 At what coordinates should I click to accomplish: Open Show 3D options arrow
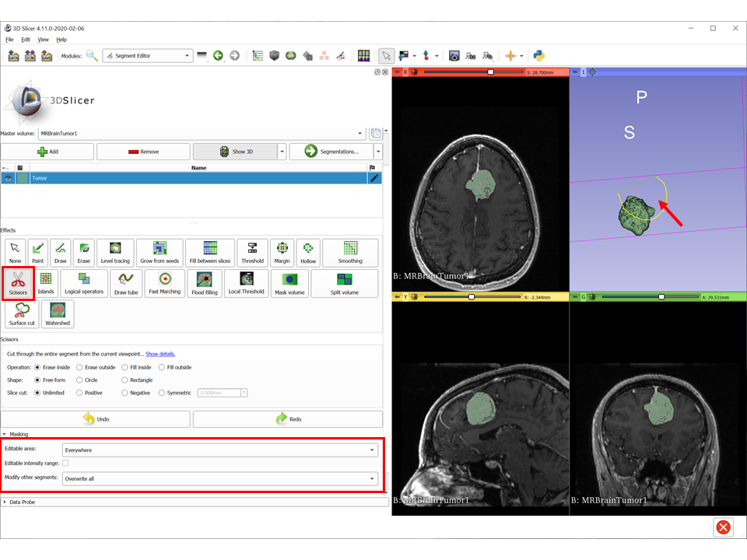282,152
